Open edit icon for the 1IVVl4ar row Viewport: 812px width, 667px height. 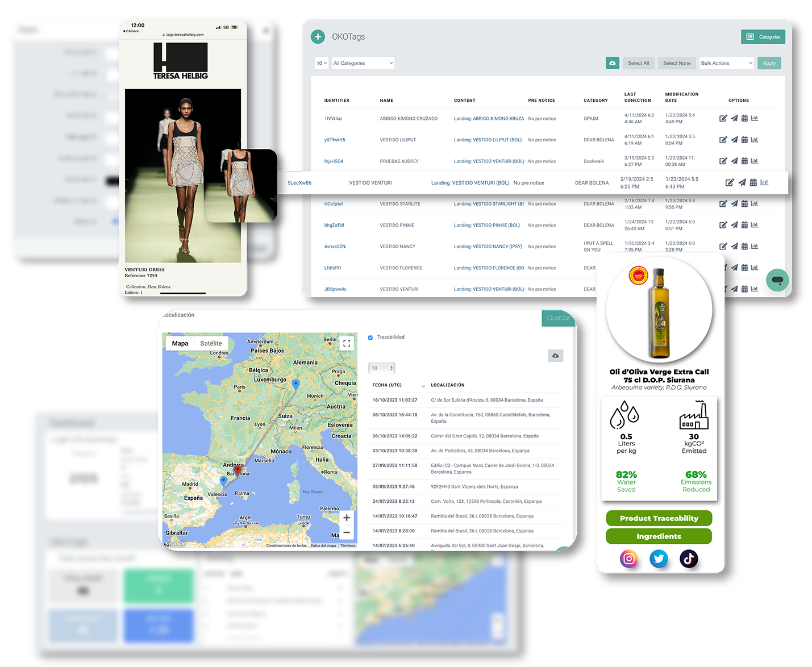723,119
